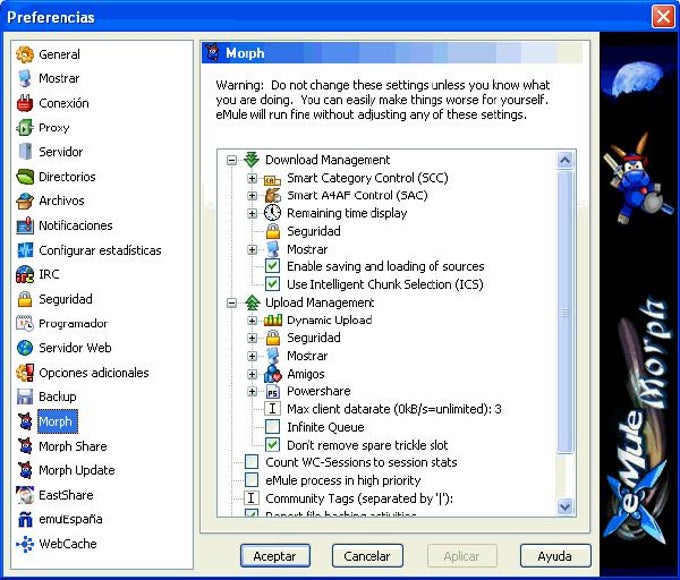Uncheck Don't remove spare trickle slot

point(272,445)
